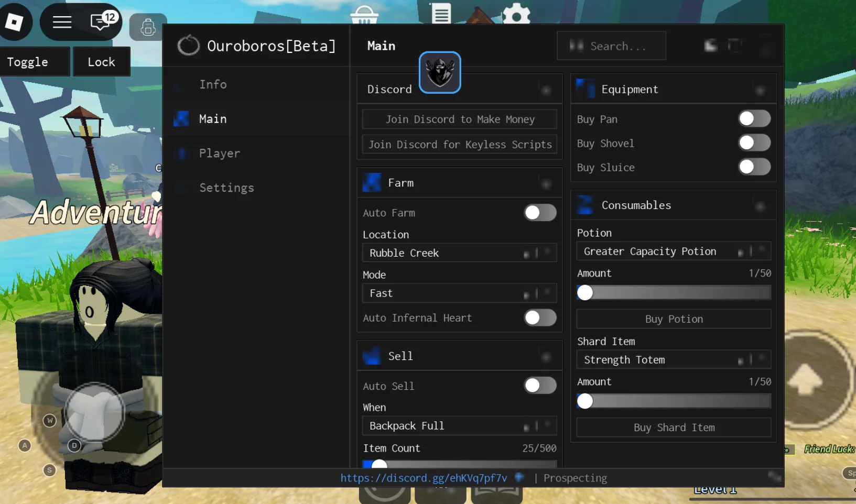Screen dimensions: 856x504
Task: Adjust the Shard Item Amount slider
Action: click(674, 401)
